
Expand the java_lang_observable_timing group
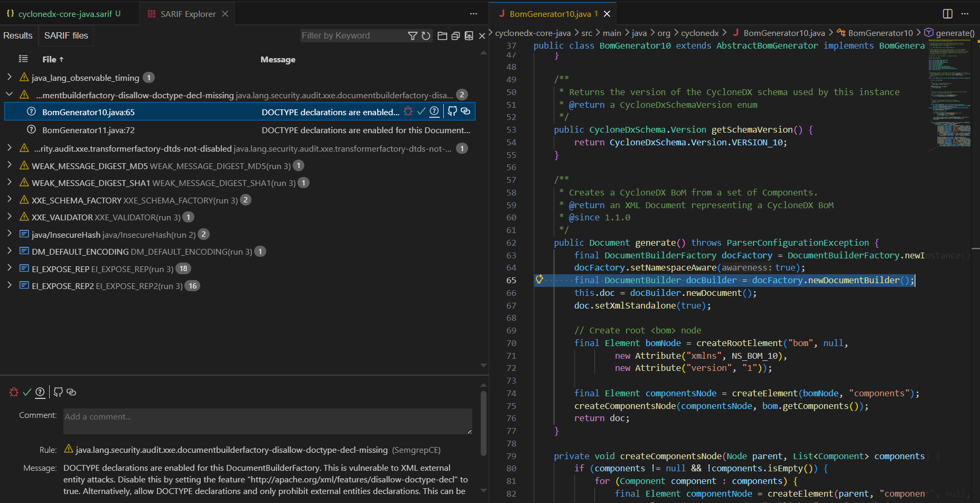click(10, 77)
